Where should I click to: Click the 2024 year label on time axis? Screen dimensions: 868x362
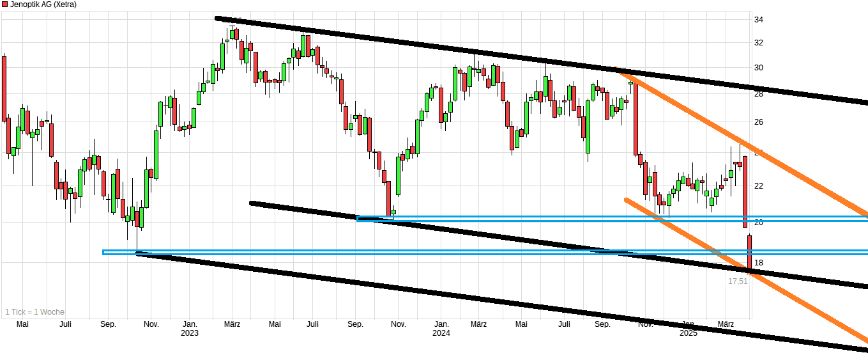[x=441, y=333]
